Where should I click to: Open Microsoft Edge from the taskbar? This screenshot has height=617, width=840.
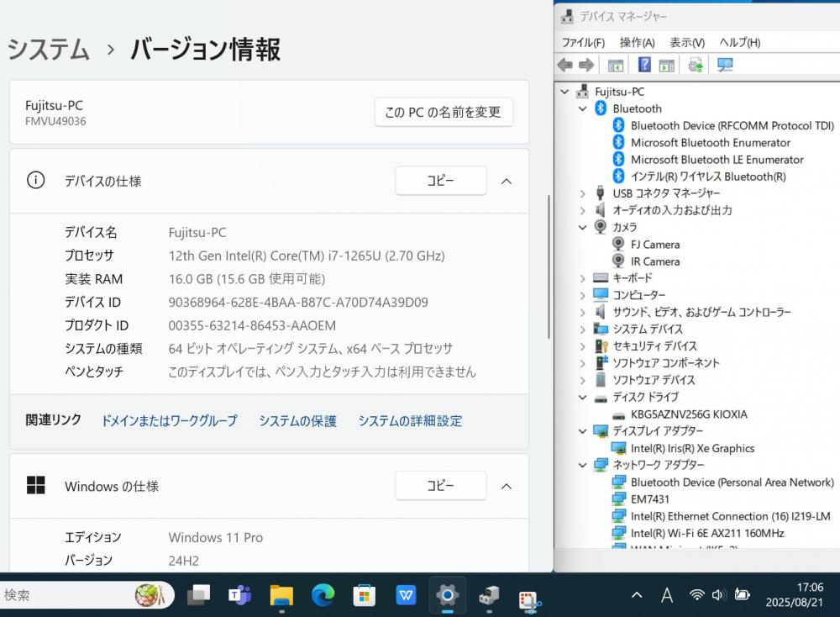[x=323, y=595]
